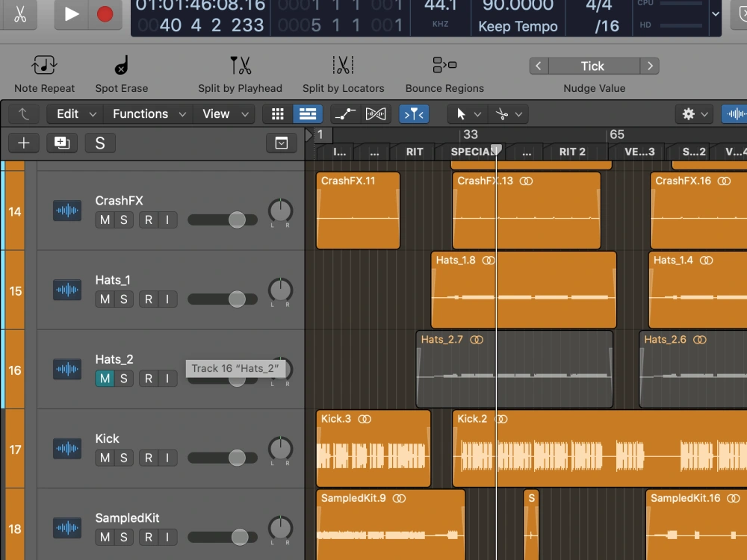Click the Split by Playhead icon
Screen dimensions: 747x560
tap(240, 65)
